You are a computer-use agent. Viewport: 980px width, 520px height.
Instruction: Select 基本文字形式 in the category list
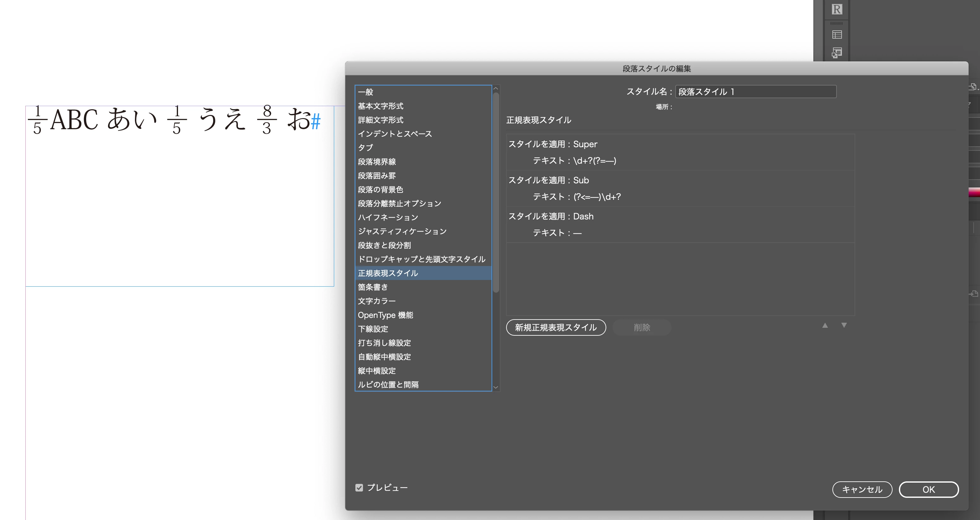[x=380, y=106]
